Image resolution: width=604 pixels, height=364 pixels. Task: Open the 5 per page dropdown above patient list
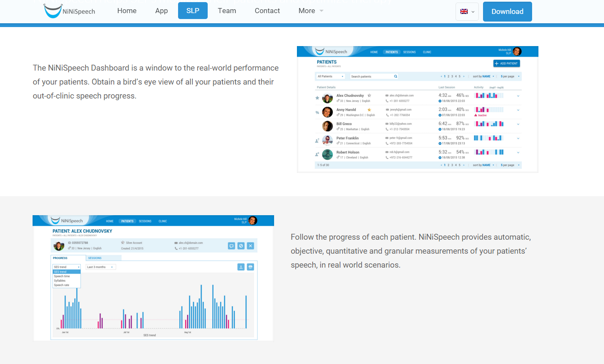510,77
